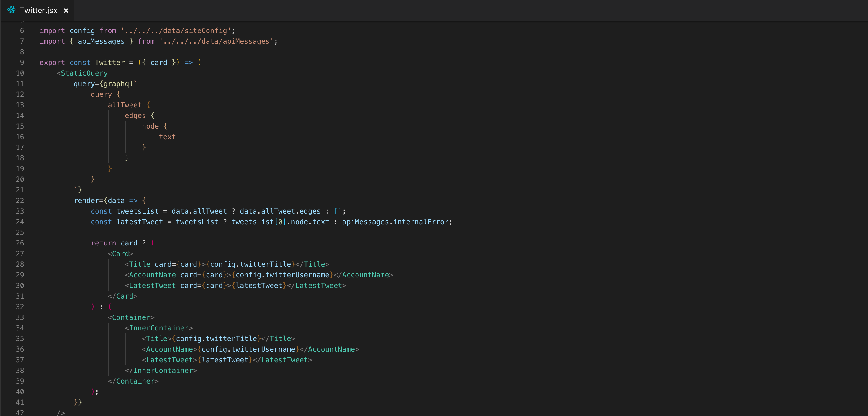868x416 pixels.
Task: Click 'graphql' on the query prop line
Action: 118,84
